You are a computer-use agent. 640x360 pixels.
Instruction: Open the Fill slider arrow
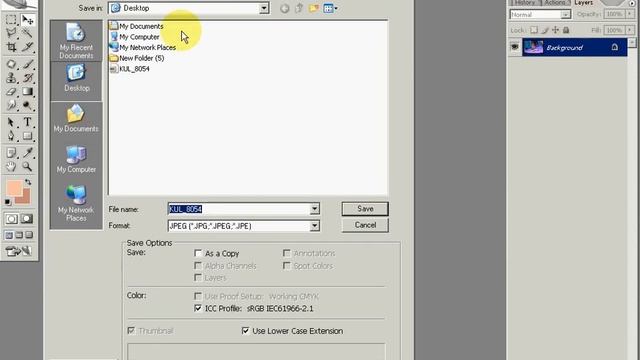click(630, 30)
